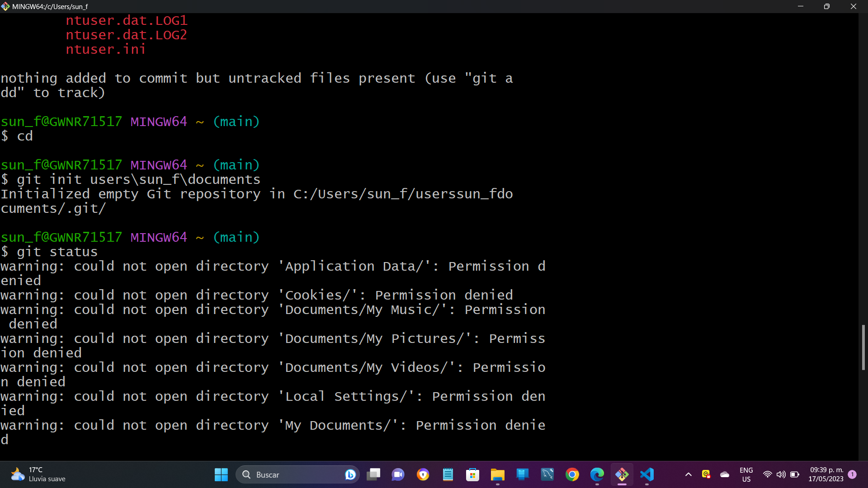Click the '$ git status' command line
The height and width of the screenshot is (488, 868).
pos(49,252)
